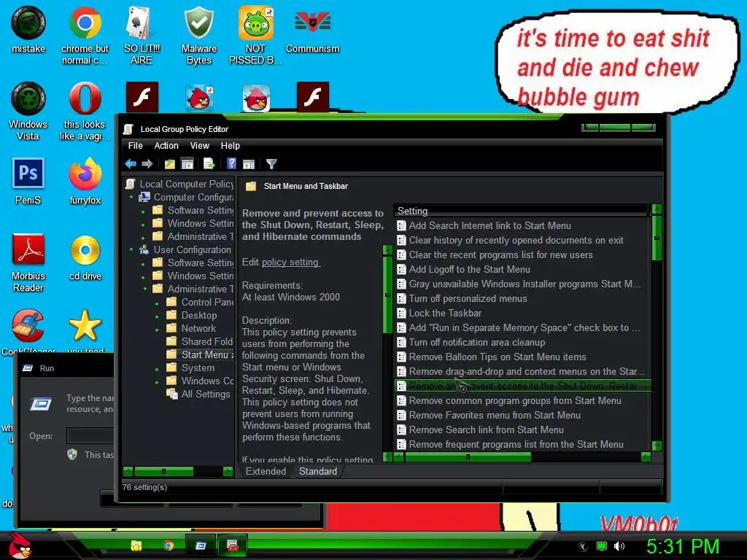Click the Local Group Policy Editor title bar icon
This screenshot has height=560, width=747.
tap(128, 129)
